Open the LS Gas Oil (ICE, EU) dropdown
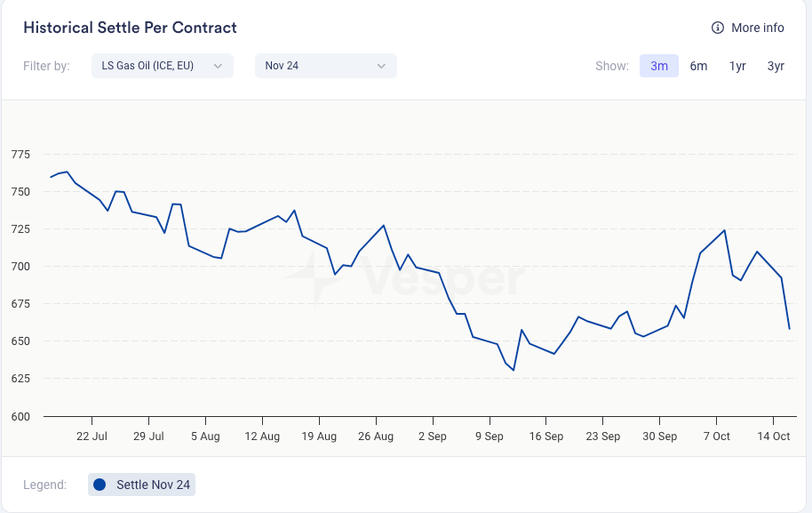This screenshot has height=513, width=812. point(162,66)
